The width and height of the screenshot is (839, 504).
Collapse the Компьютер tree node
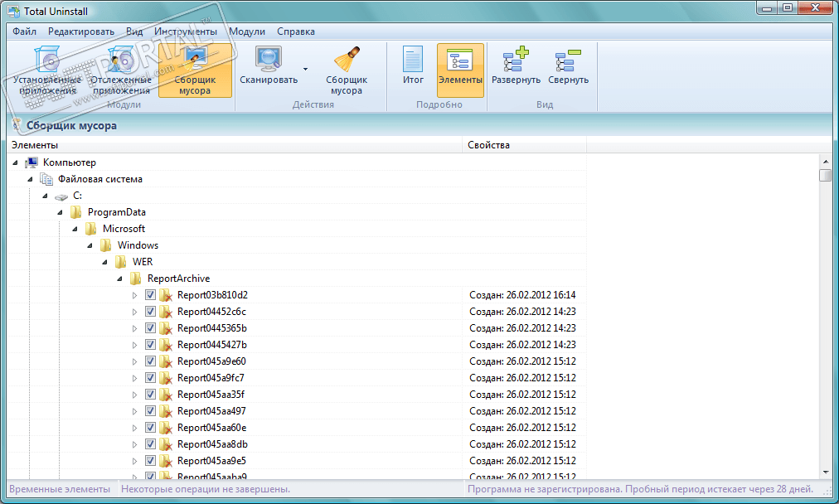click(15, 162)
